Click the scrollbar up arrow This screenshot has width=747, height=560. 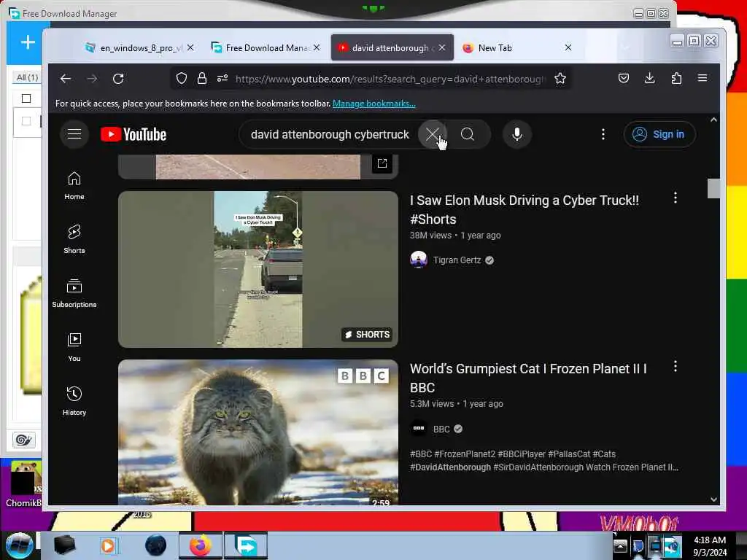pyautogui.click(x=713, y=120)
